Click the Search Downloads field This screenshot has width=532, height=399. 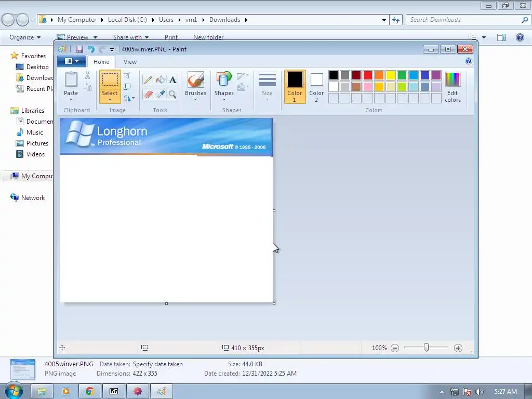(x=468, y=20)
